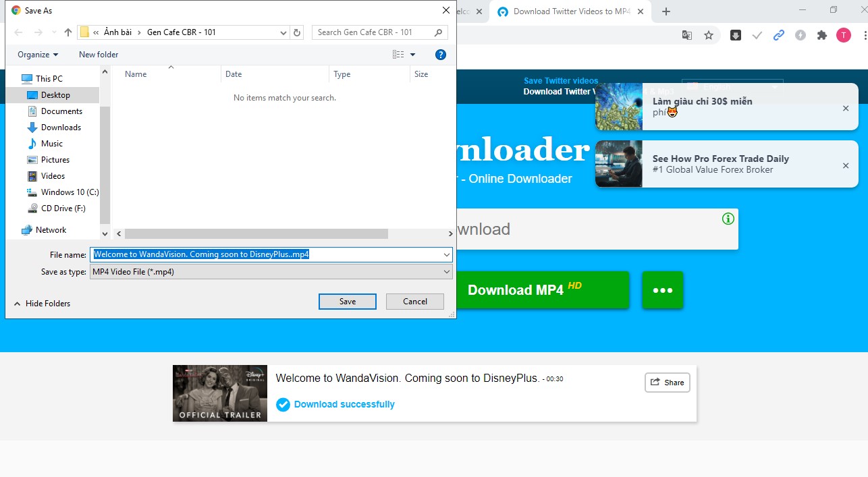Open the change view options dropdown

click(412, 55)
